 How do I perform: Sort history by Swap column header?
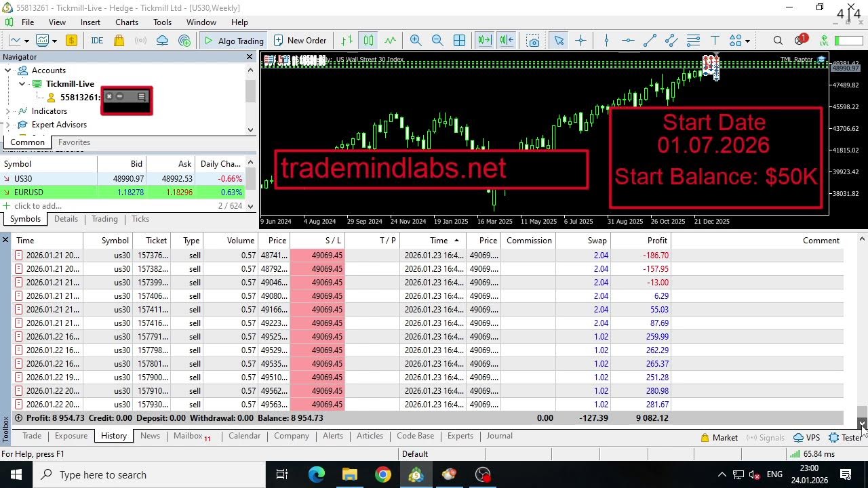tap(583, 241)
